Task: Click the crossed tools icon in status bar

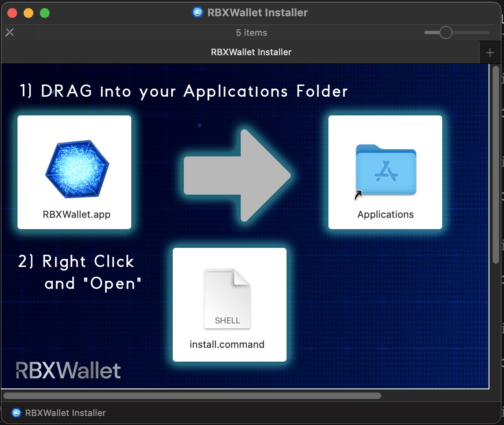Action: tap(10, 32)
